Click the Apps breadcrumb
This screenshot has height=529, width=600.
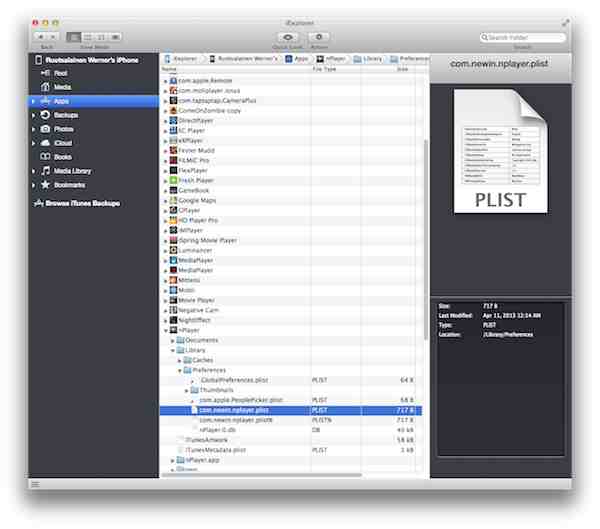coord(298,59)
